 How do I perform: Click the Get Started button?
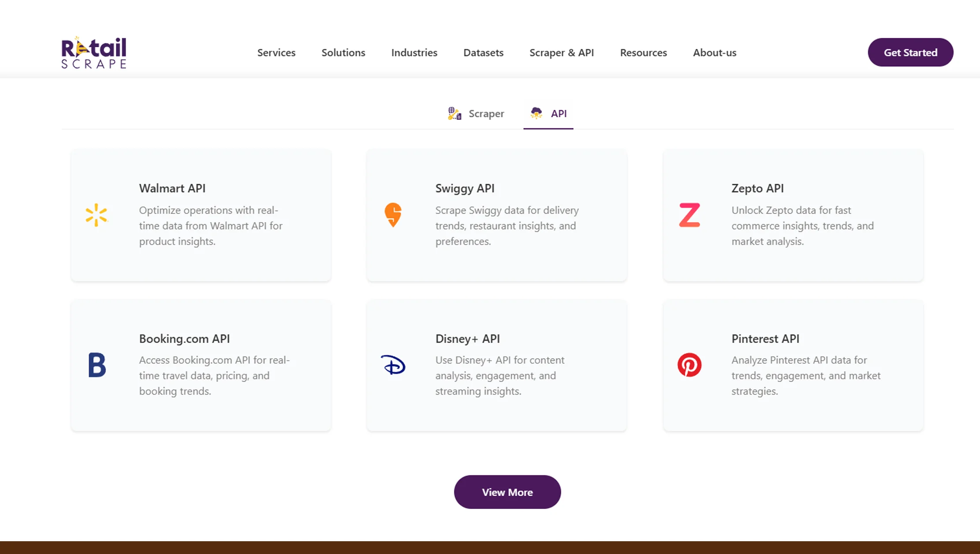[x=910, y=52]
